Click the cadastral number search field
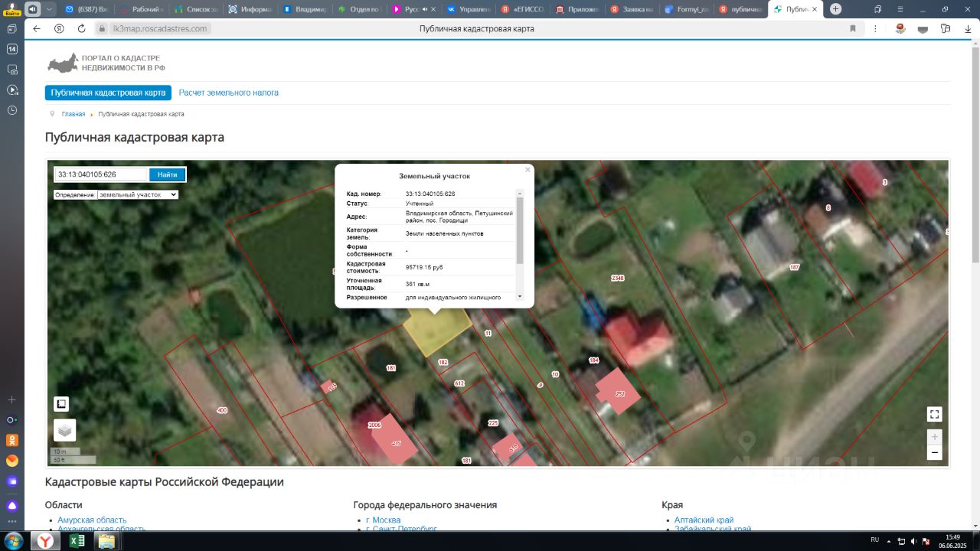Screen dimensions: 980x551 (100, 174)
